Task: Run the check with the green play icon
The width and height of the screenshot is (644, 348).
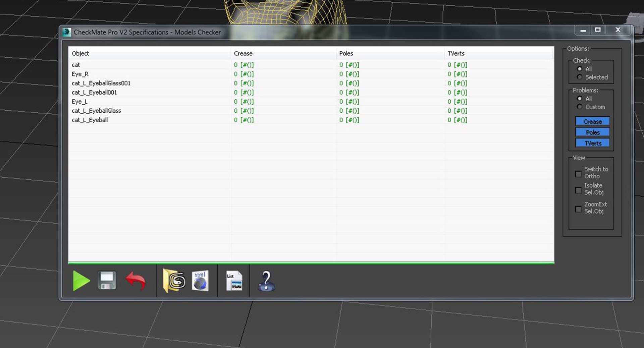Action: tap(81, 281)
